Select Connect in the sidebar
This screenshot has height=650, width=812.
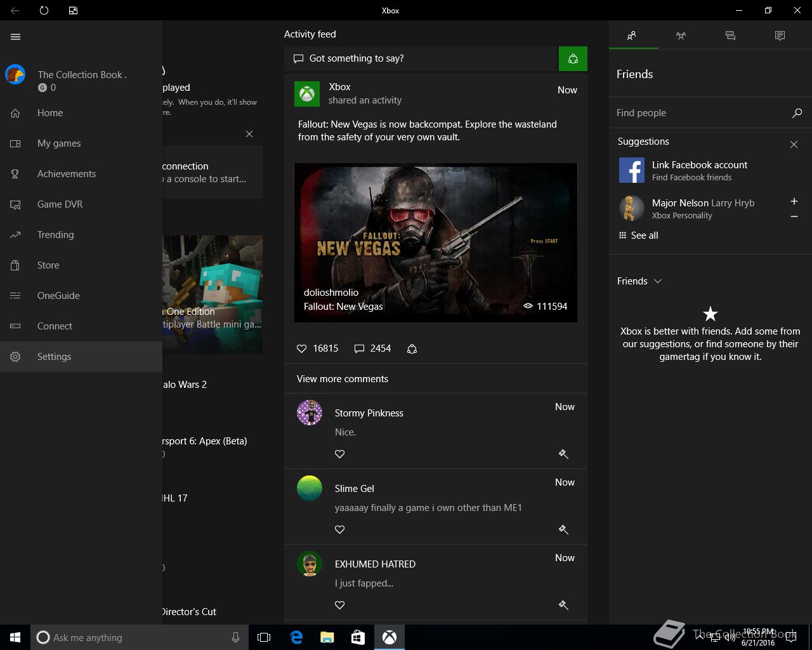(x=81, y=326)
